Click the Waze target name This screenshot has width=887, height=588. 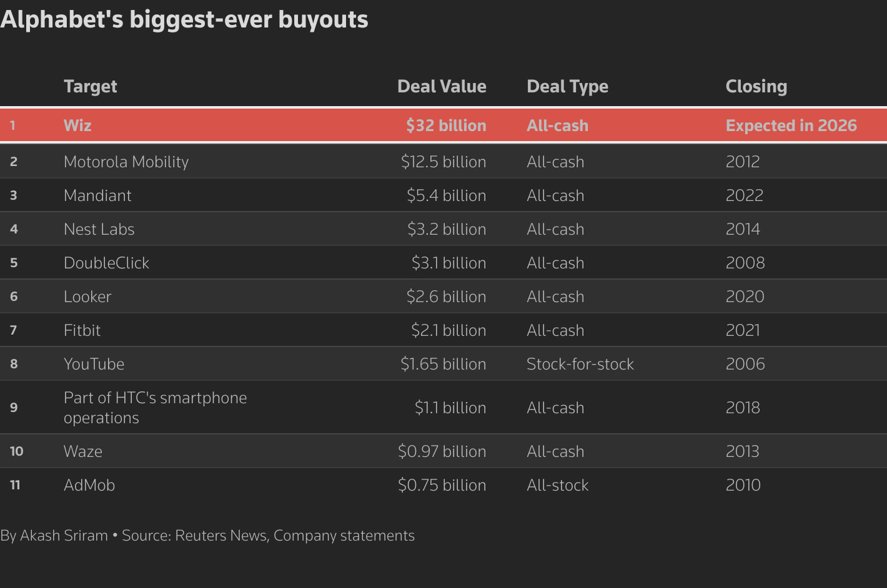click(83, 451)
